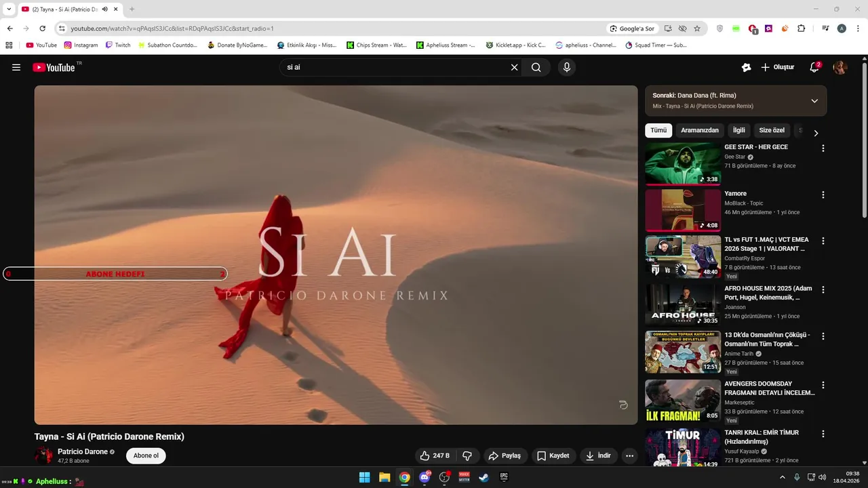
Task: Show hidden system tray icons
Action: click(783, 477)
